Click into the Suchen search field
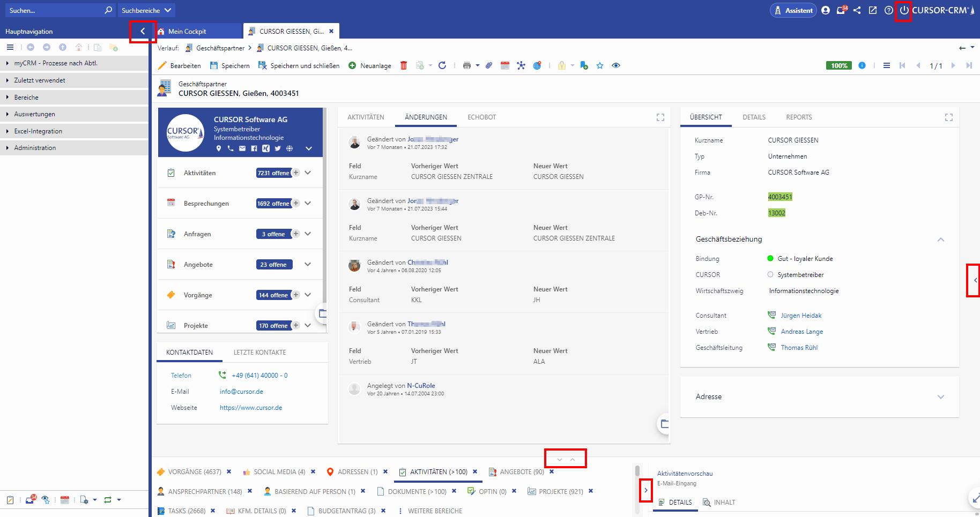The height and width of the screenshot is (517, 980). (54, 10)
